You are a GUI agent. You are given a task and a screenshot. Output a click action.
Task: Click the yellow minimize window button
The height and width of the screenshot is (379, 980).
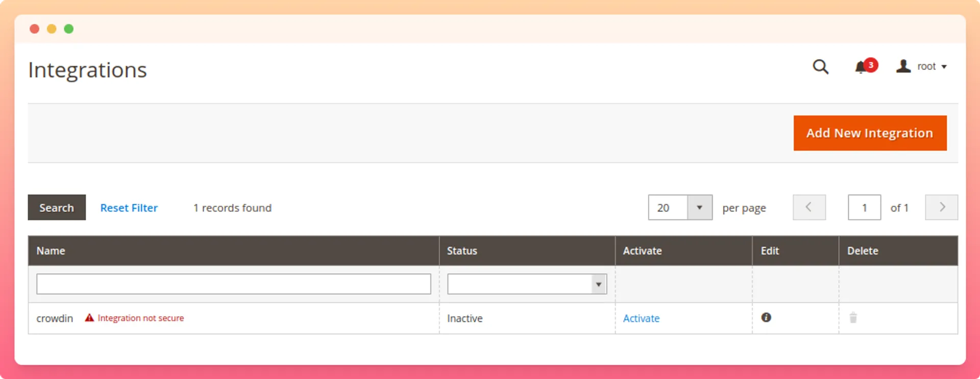tap(52, 29)
